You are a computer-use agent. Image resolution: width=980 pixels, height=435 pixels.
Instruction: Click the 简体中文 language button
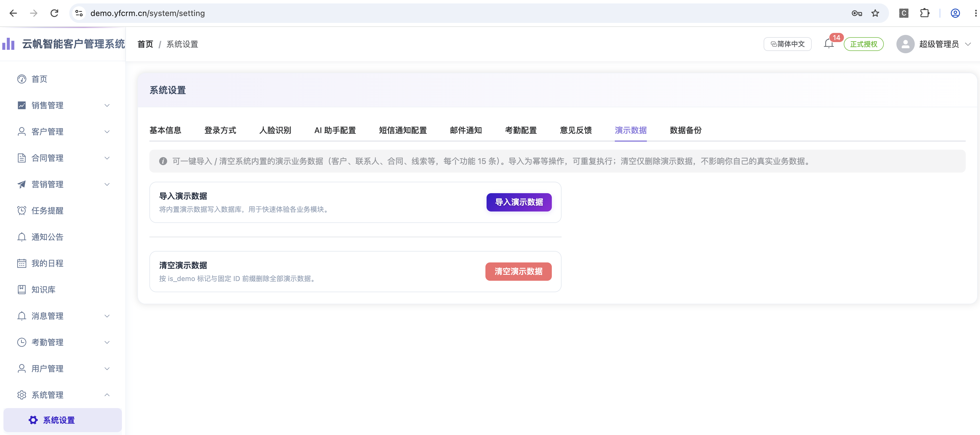coord(787,44)
